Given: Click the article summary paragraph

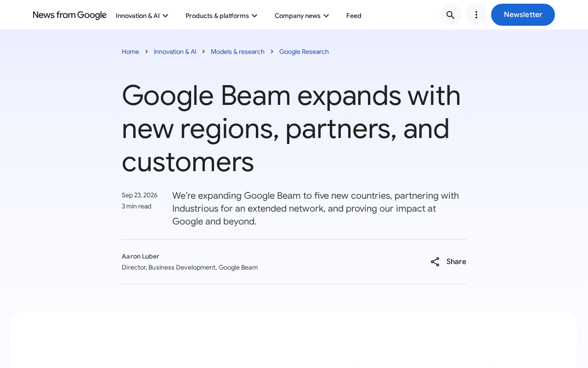Looking at the screenshot, I should 316,208.
